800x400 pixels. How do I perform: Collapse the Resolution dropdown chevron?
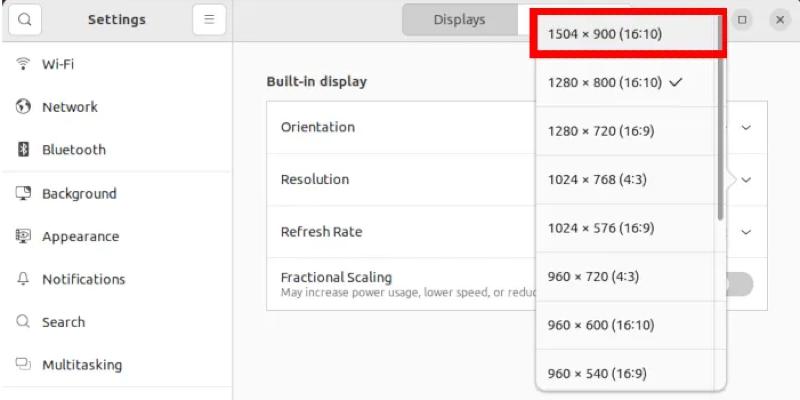click(x=746, y=180)
